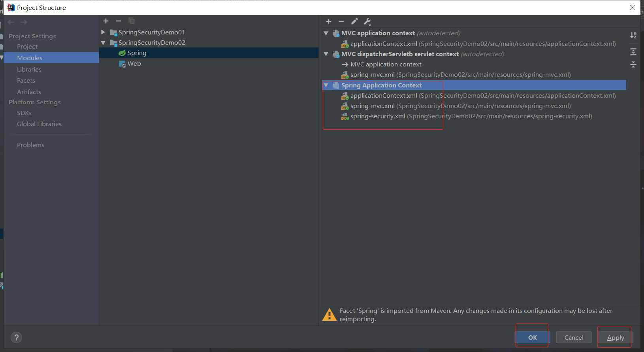This screenshot has width=644, height=352.
Task: Click the IntelliJ icon in the title bar
Action: pyautogui.click(x=11, y=8)
